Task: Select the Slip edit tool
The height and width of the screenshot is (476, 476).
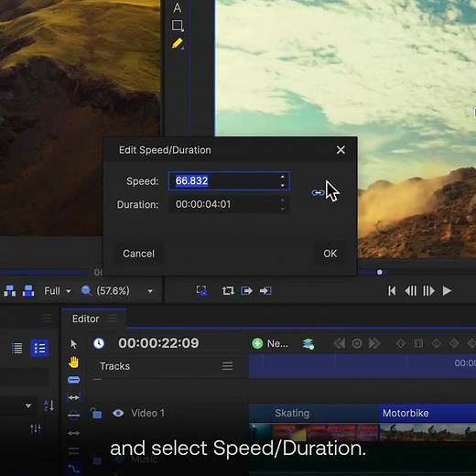Action: pos(73,397)
